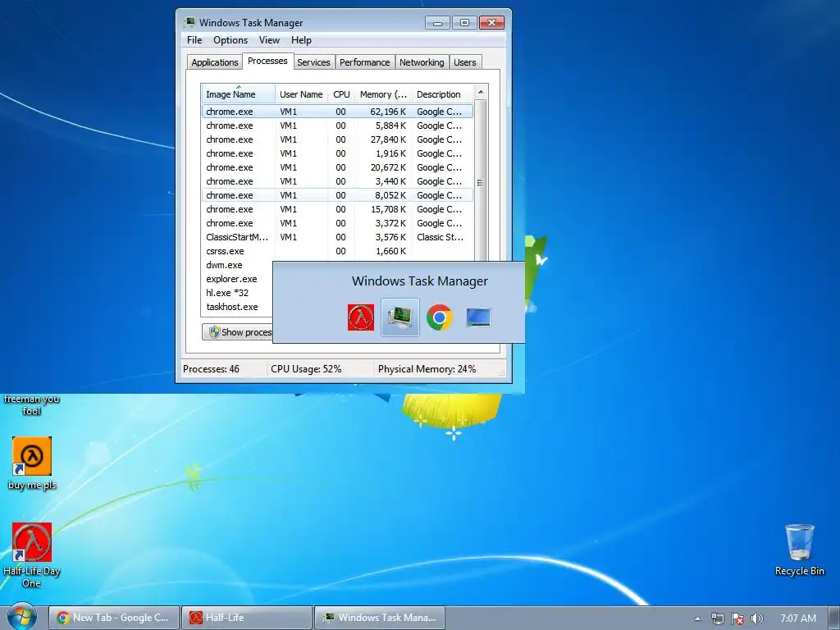The width and height of the screenshot is (840, 630).
Task: Sort by Memory column header
Action: (x=383, y=94)
